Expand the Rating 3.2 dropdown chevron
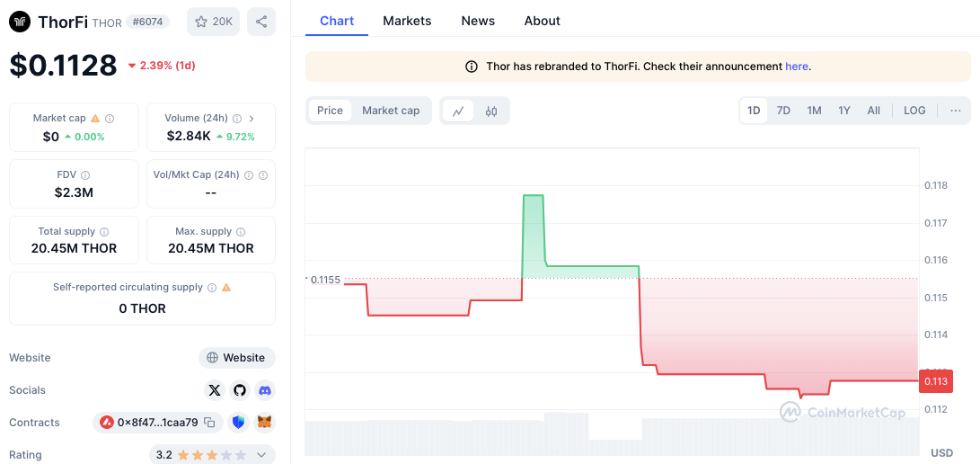The height and width of the screenshot is (464, 980). [x=261, y=455]
